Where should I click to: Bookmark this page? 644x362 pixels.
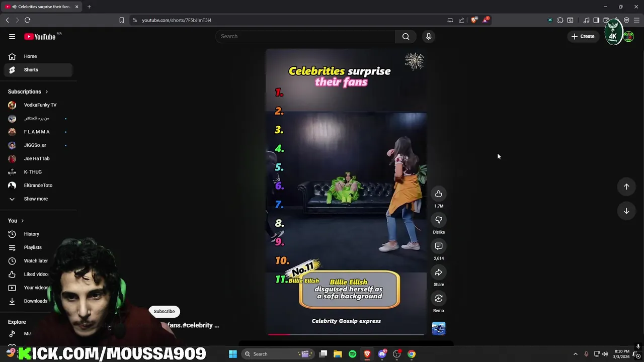pyautogui.click(x=121, y=20)
